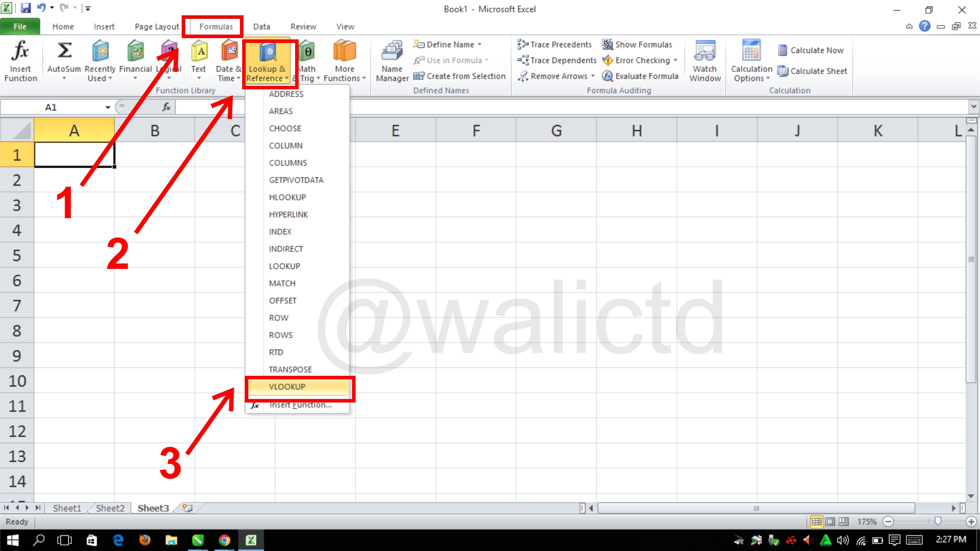Expand the Name Box dropdown arrow

(107, 107)
